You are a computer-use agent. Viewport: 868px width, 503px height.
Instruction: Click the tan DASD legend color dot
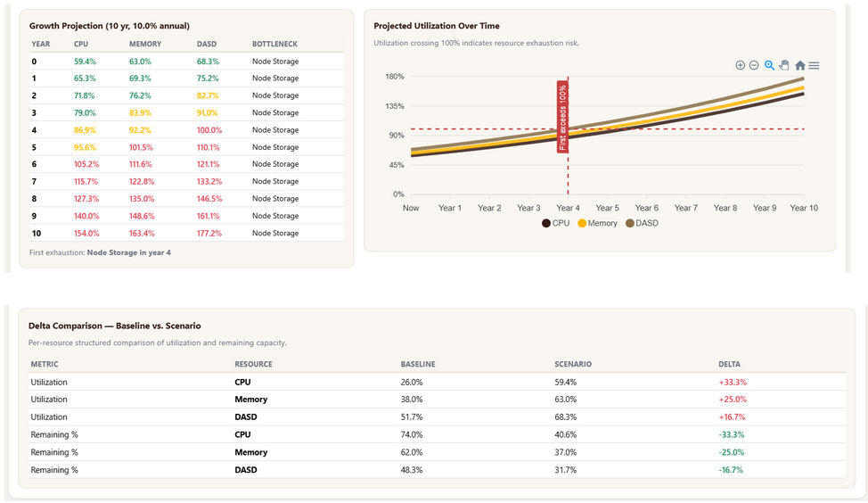pos(630,223)
